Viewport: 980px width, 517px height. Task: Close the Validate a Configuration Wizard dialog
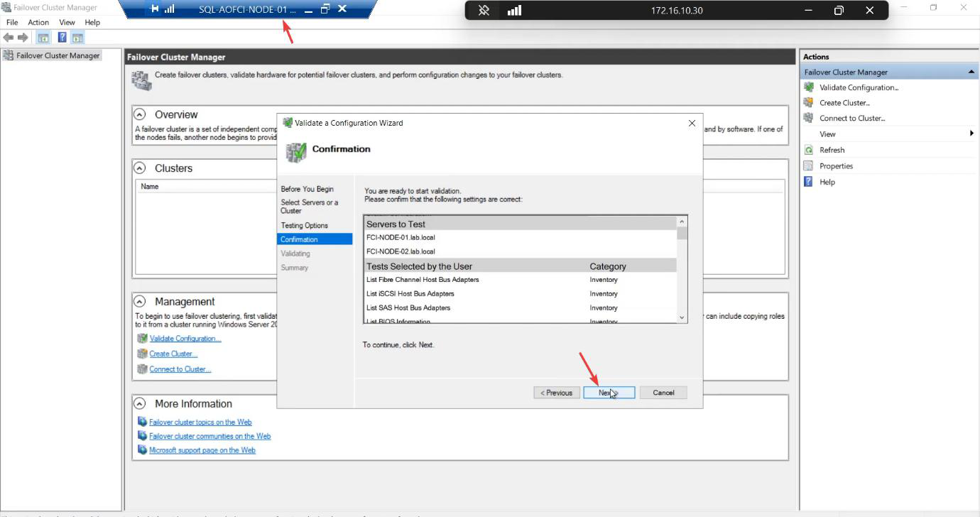pos(692,123)
